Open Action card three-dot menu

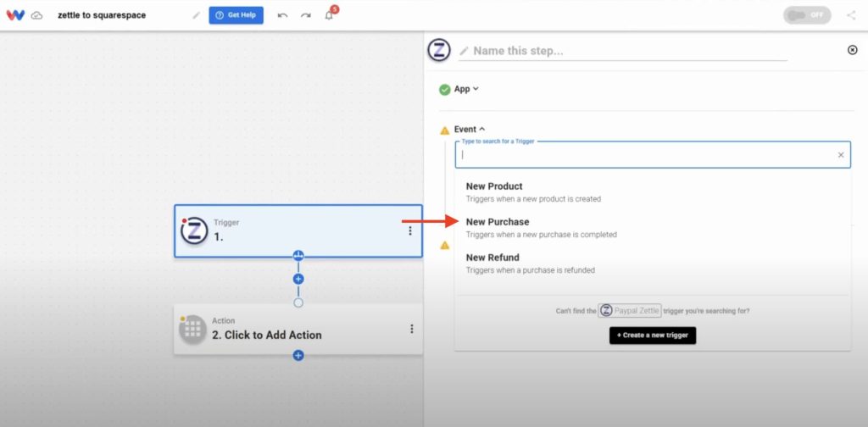tap(411, 329)
